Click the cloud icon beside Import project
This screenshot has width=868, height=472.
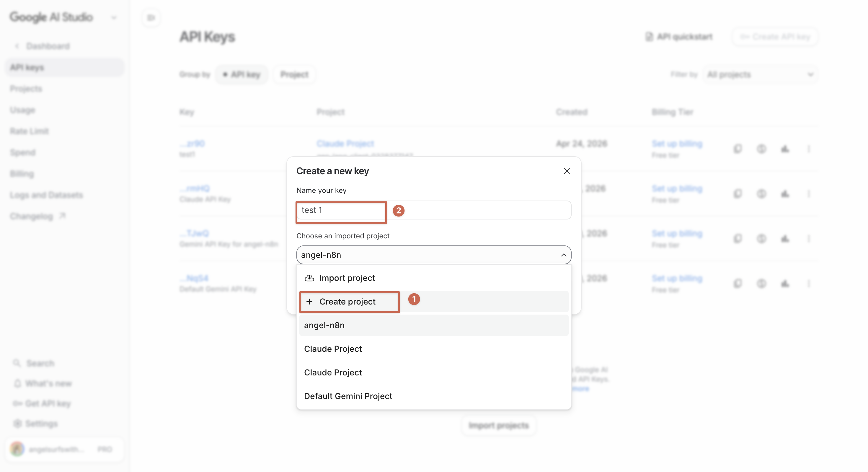309,278
